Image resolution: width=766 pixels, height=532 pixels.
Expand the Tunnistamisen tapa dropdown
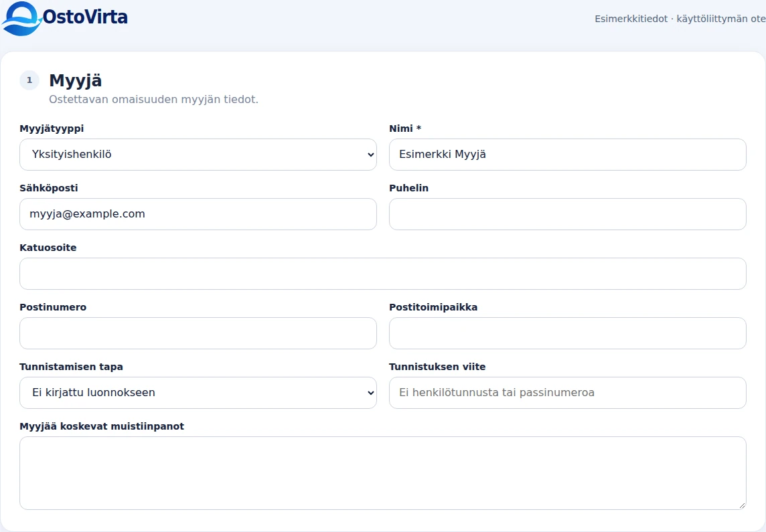(x=198, y=393)
